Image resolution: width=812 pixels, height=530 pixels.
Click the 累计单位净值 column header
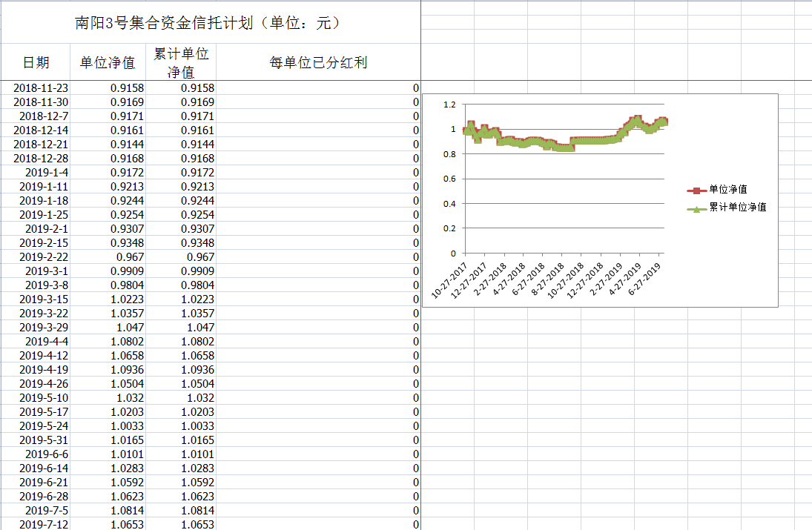[181, 62]
